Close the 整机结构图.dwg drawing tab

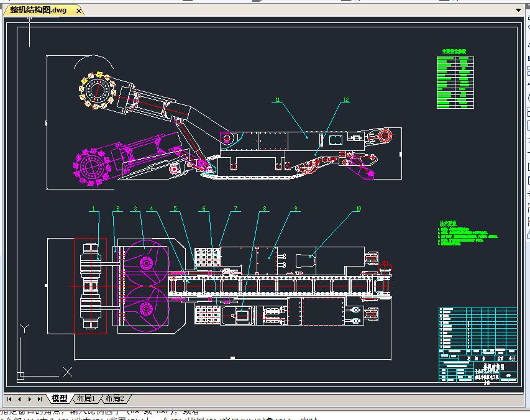[x=78, y=11]
